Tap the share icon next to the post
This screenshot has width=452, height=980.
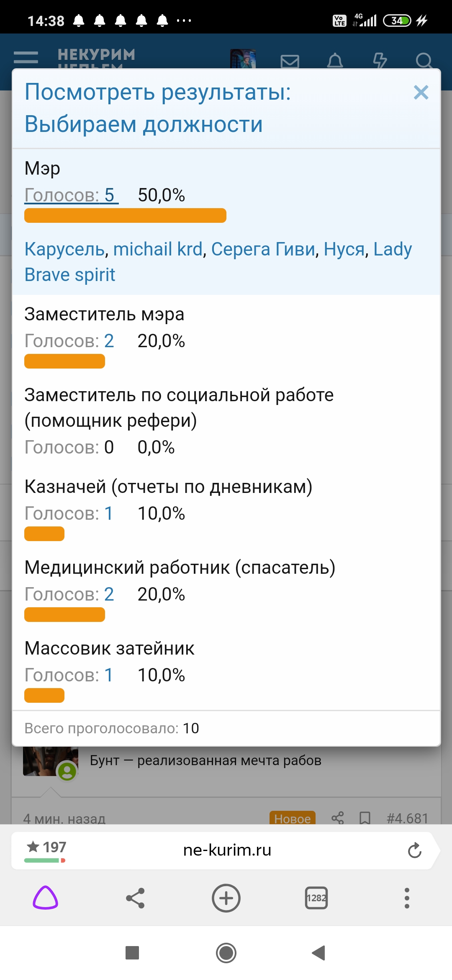[x=337, y=818]
